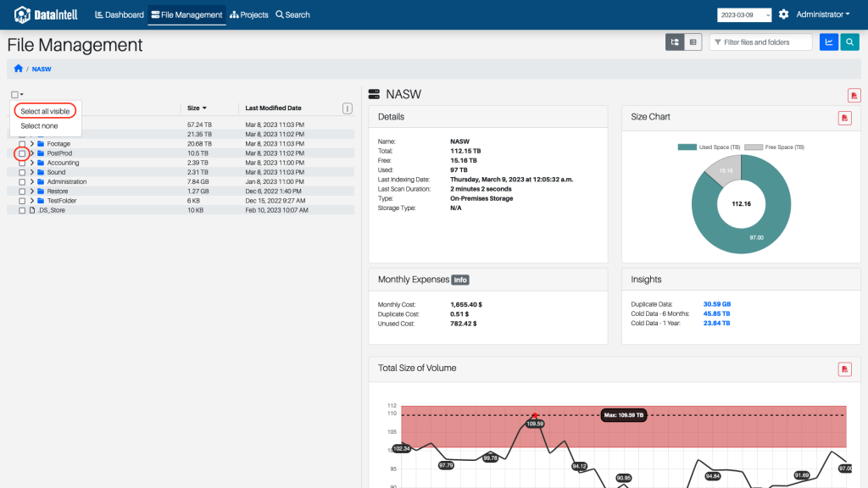
Task: Toggle Used Space (TB) legend swatch
Action: [687, 147]
